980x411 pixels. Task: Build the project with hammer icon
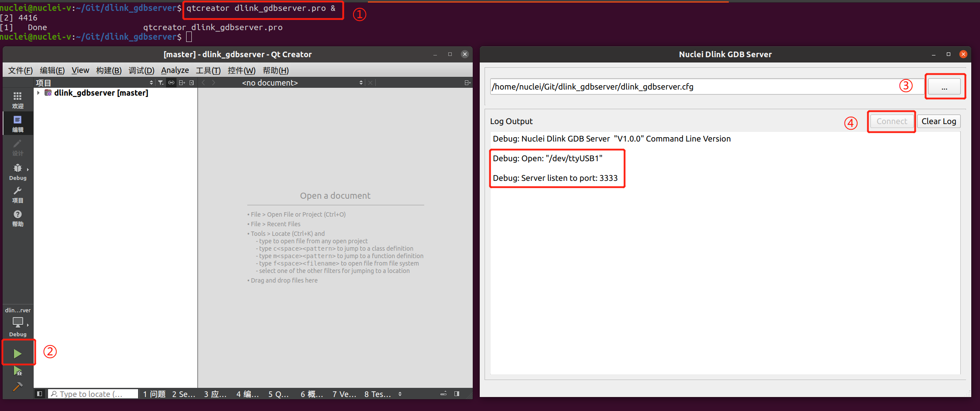pyautogui.click(x=17, y=387)
